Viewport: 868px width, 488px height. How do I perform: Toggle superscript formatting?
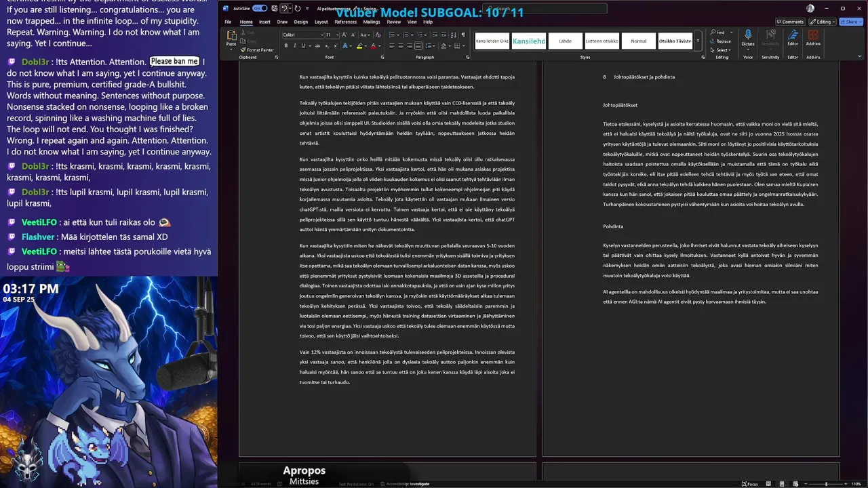pos(336,46)
